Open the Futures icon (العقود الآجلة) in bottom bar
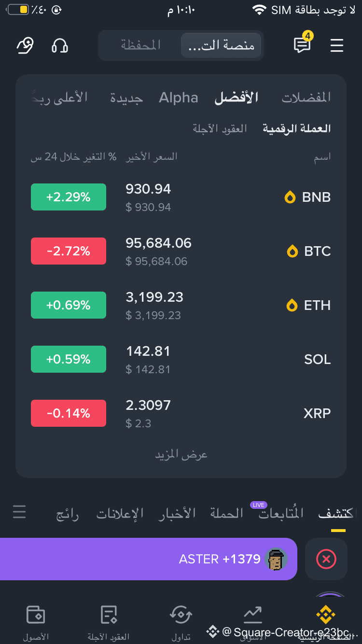This screenshot has height=644, width=362. pos(109,615)
